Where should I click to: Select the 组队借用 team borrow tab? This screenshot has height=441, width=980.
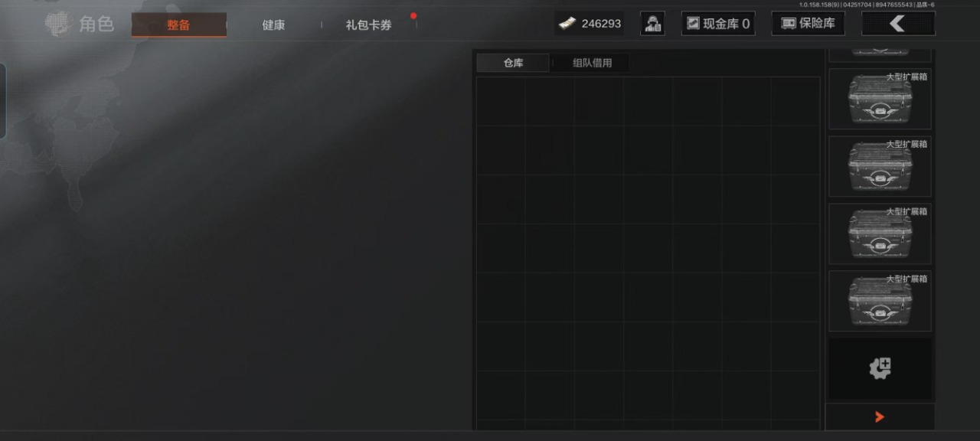(x=593, y=63)
